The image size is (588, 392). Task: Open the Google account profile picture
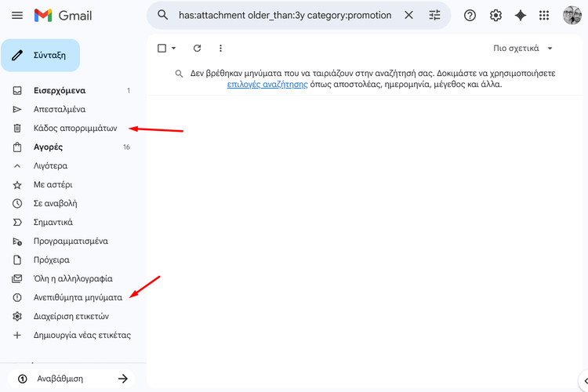point(572,16)
